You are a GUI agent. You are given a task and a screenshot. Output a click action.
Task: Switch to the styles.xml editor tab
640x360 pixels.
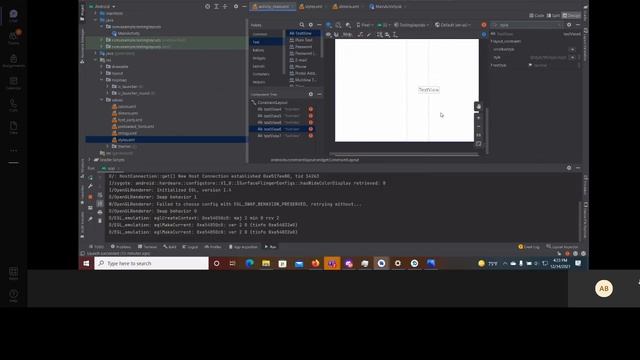(313, 7)
